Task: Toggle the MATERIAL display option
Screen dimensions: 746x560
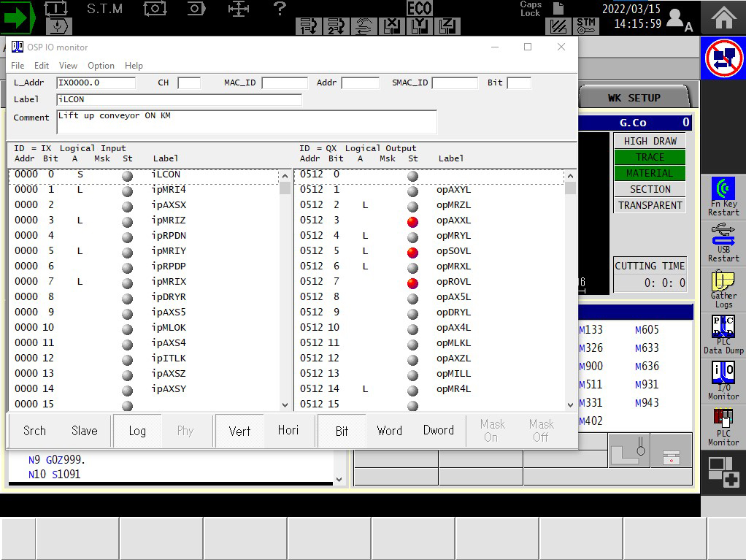Action: (650, 173)
